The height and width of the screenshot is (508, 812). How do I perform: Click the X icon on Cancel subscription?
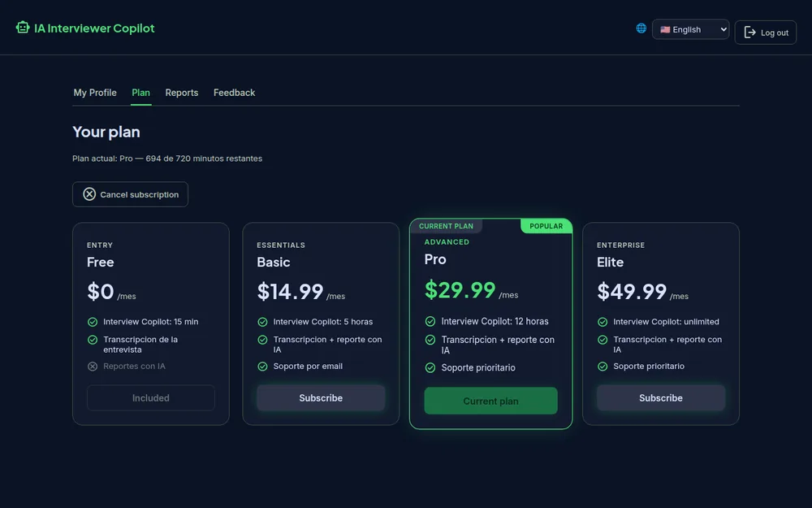(89, 194)
